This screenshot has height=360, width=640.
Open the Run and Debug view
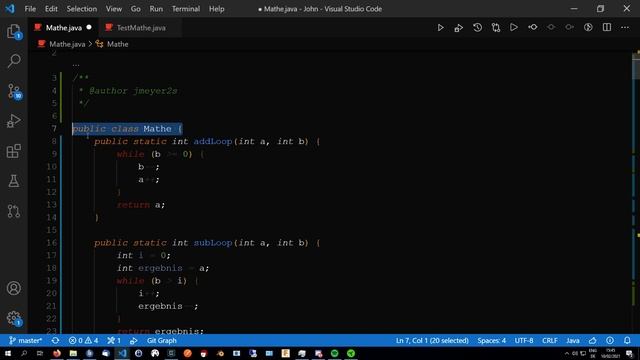[14, 121]
